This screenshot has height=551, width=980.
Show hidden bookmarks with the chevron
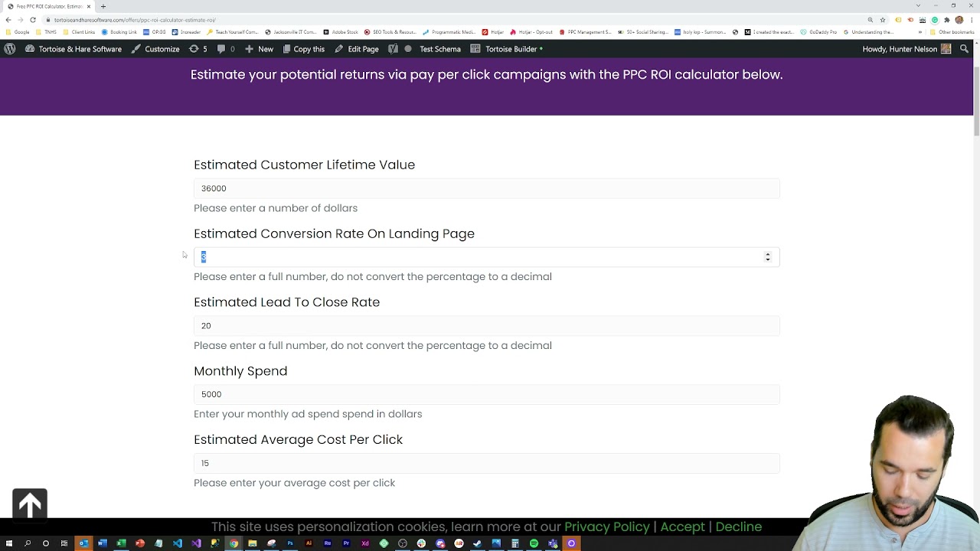[x=922, y=32]
